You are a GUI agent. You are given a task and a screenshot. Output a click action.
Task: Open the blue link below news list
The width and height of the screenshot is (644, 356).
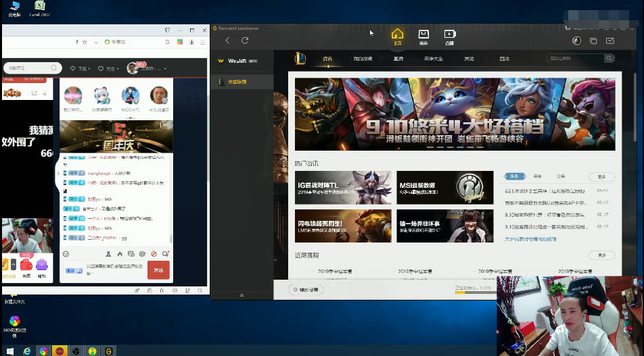pos(530,239)
